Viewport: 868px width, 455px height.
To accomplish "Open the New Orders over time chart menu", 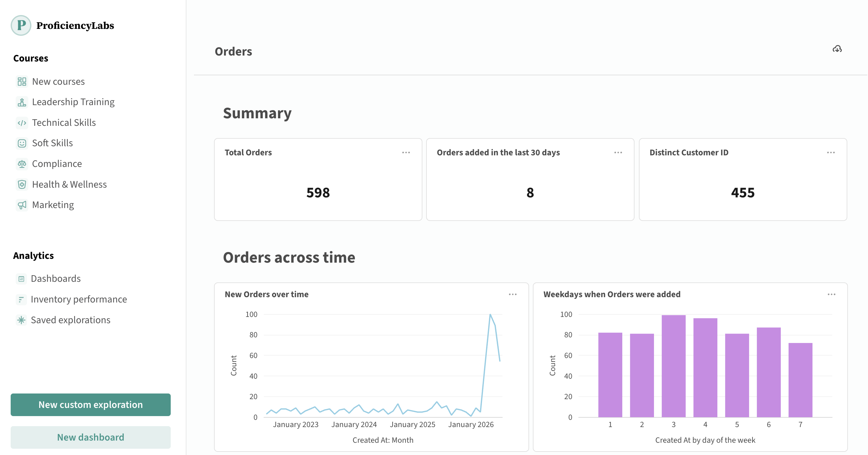I will point(513,294).
